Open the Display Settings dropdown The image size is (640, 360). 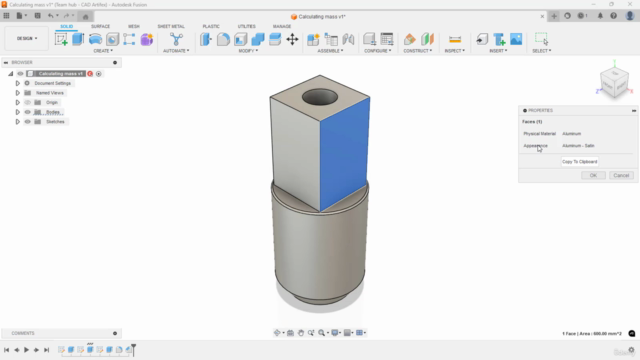[337, 333]
